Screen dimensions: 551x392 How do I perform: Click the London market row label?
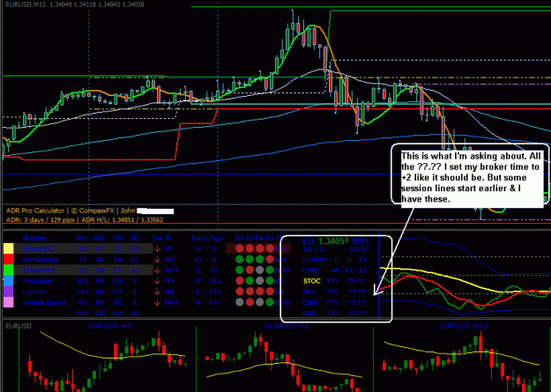[x=34, y=292]
